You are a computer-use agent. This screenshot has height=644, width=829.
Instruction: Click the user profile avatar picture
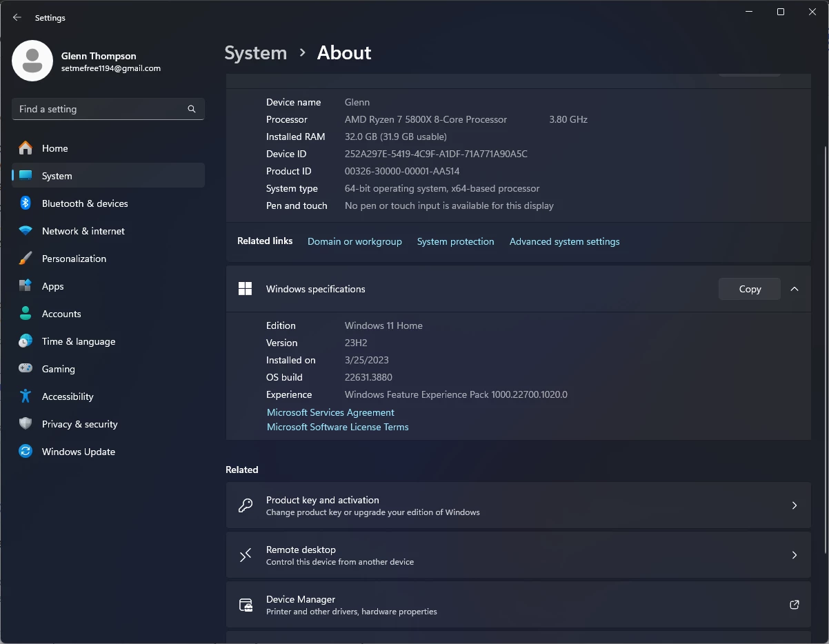pos(32,61)
